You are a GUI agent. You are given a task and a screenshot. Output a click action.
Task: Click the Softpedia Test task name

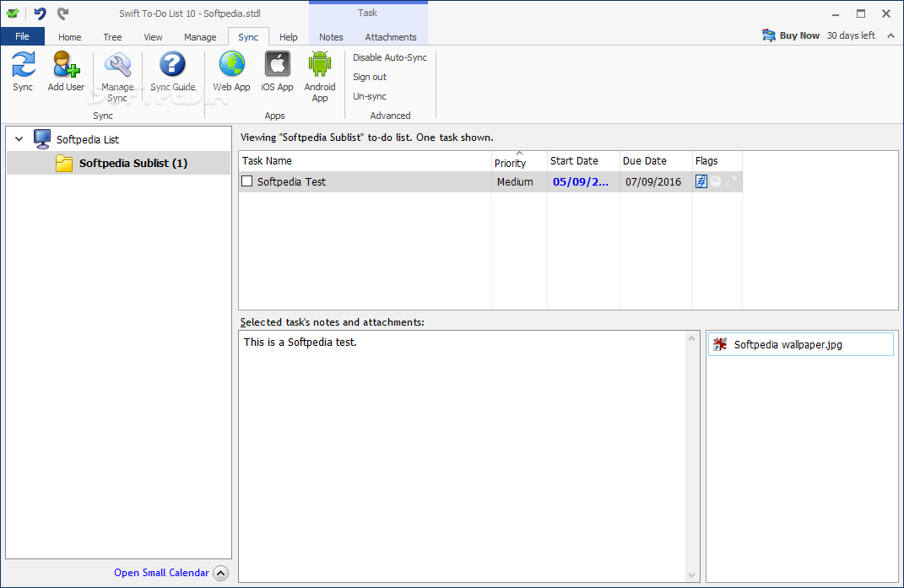(291, 181)
